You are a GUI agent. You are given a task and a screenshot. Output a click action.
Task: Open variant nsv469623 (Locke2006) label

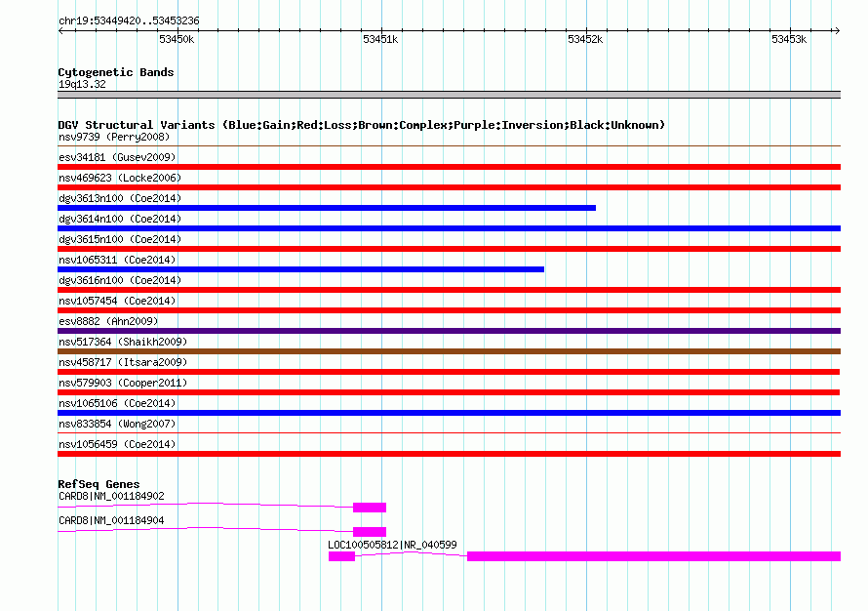tap(120, 178)
